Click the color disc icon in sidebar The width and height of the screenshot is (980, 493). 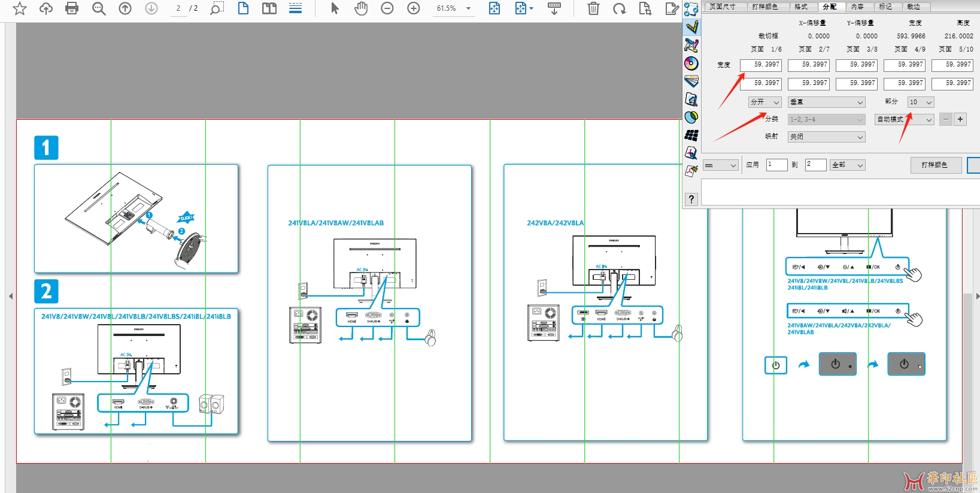pos(691,63)
